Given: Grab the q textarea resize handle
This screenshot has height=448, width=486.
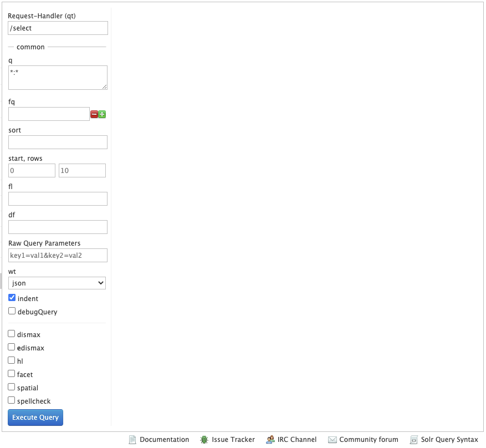Looking at the screenshot, I should tap(104, 87).
